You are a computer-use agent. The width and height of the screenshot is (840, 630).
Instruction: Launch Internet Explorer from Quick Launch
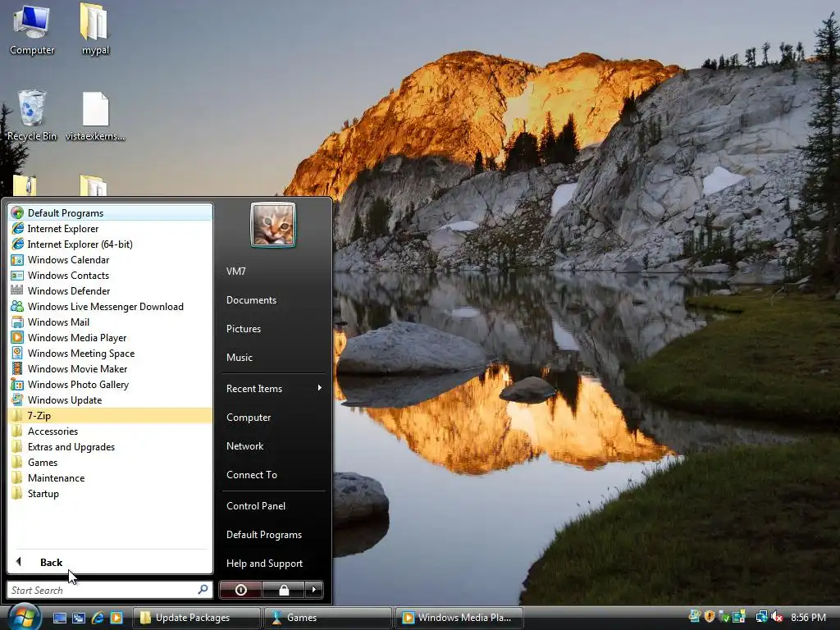pyautogui.click(x=98, y=618)
